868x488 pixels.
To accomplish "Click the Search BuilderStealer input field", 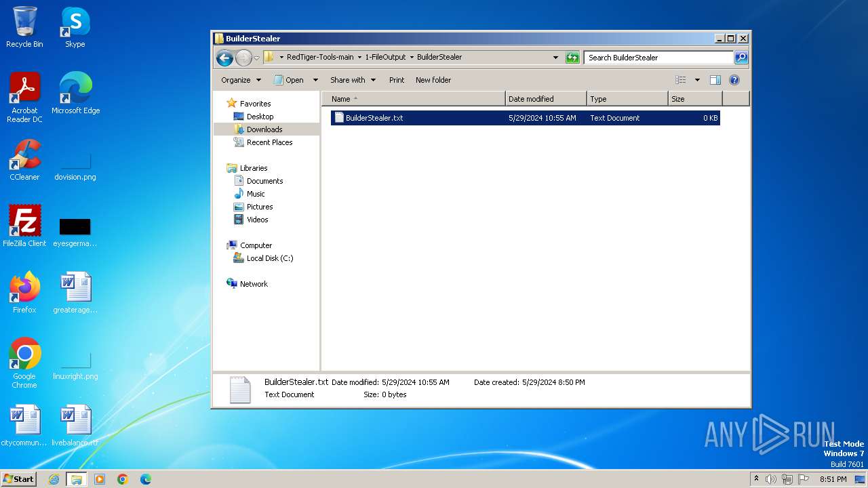I will (658, 58).
